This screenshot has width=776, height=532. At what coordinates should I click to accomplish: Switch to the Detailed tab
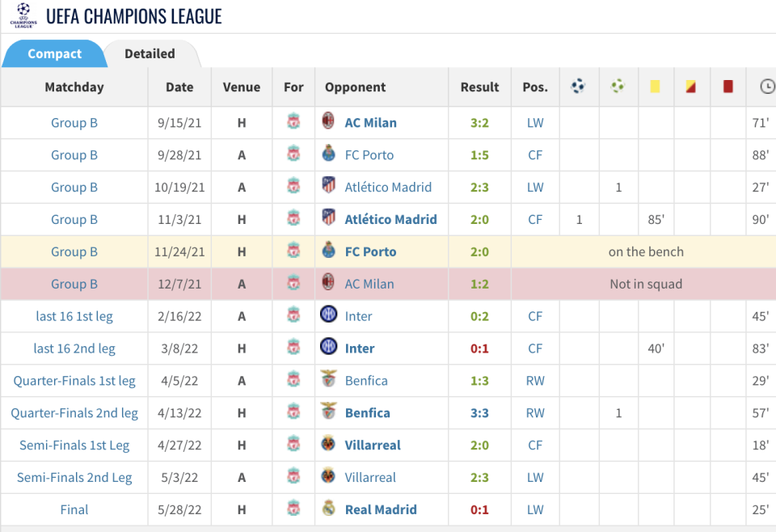pyautogui.click(x=150, y=53)
